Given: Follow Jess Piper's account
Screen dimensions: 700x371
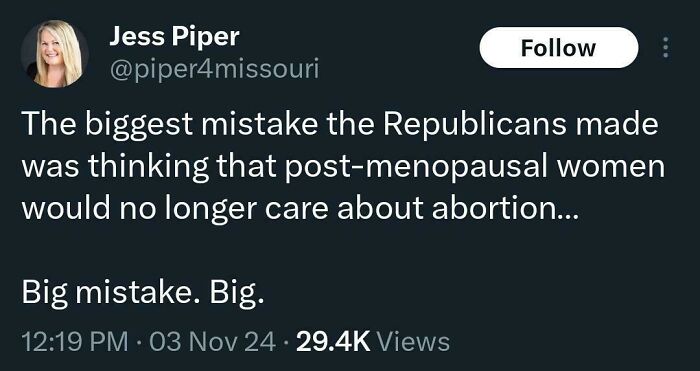Looking at the screenshot, I should click(x=558, y=47).
